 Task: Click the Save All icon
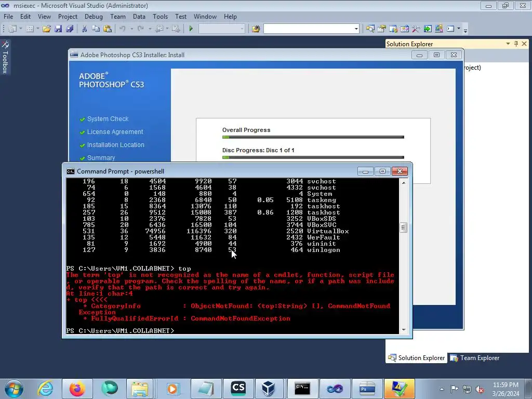tap(70, 29)
